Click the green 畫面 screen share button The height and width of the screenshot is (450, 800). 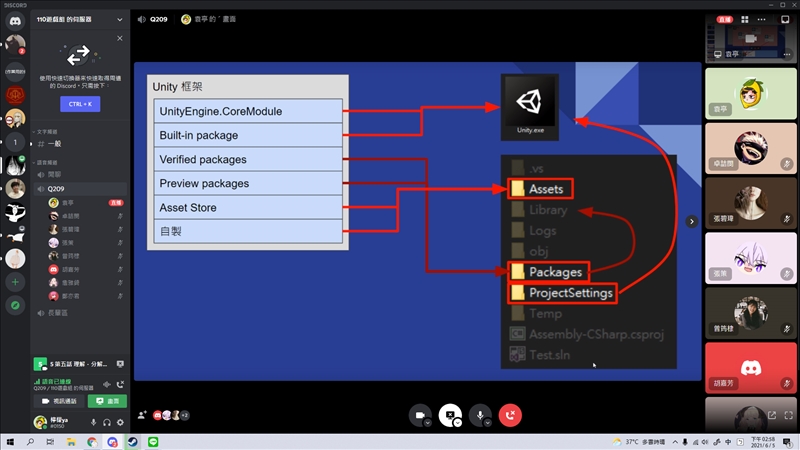(x=107, y=401)
